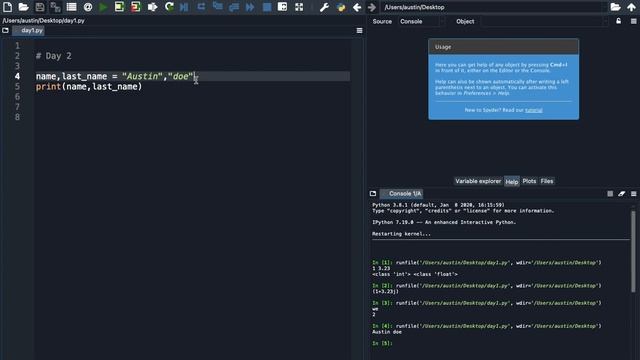Toggle fullscreen mode icon
640x360 pixels.
coord(299,7)
